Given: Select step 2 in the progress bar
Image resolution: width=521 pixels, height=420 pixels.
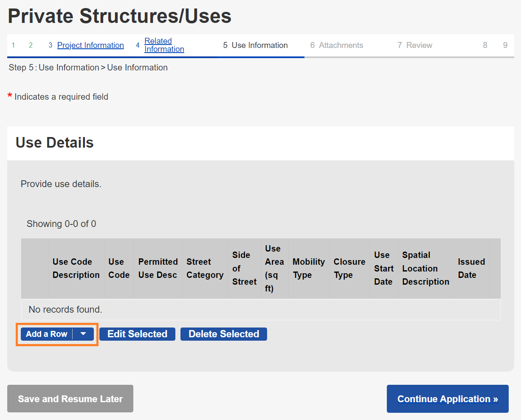Looking at the screenshot, I should (31, 45).
